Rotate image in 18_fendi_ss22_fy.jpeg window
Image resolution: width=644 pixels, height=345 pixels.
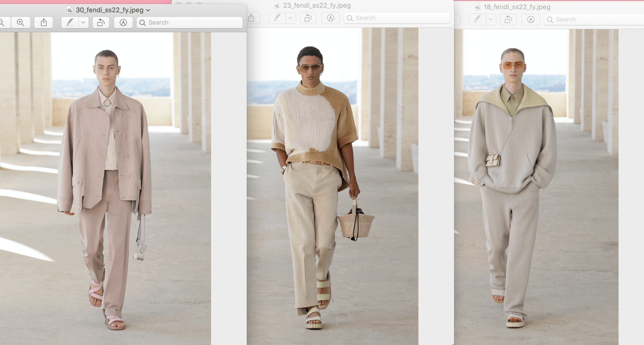(508, 19)
